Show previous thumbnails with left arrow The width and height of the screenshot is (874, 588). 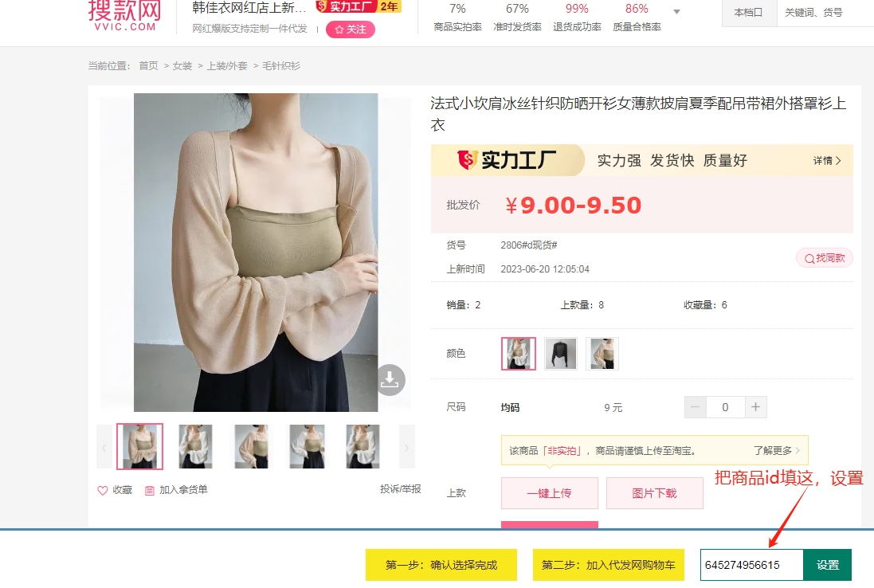click(104, 447)
